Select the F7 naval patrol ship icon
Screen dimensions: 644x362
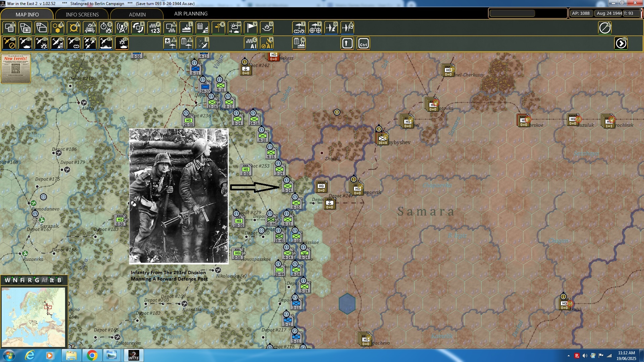tap(106, 44)
